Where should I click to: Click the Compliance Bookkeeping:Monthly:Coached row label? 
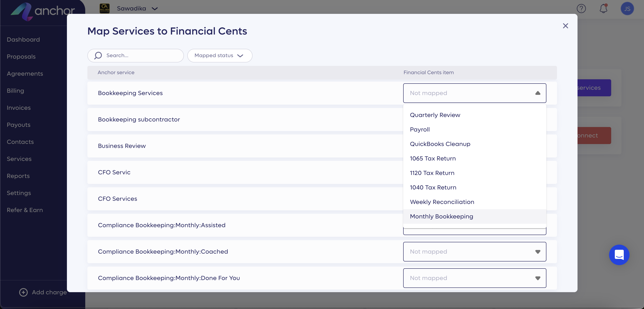[x=163, y=251]
